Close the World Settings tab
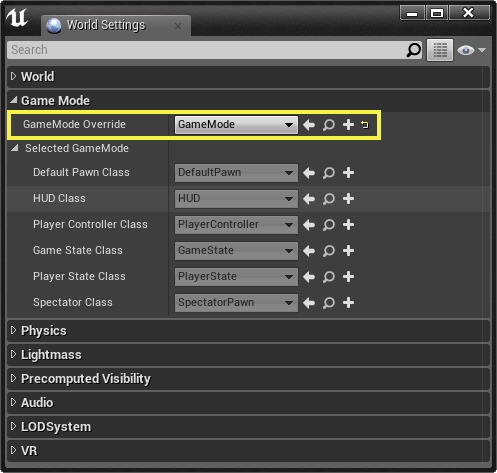This screenshot has width=497, height=473. pyautogui.click(x=178, y=26)
